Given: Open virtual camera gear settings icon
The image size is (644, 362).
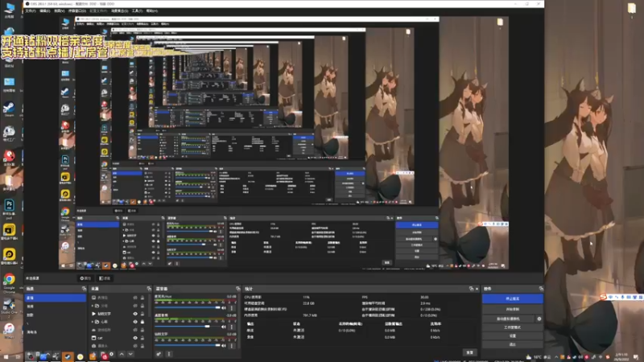Looking at the screenshot, I should (x=539, y=319).
